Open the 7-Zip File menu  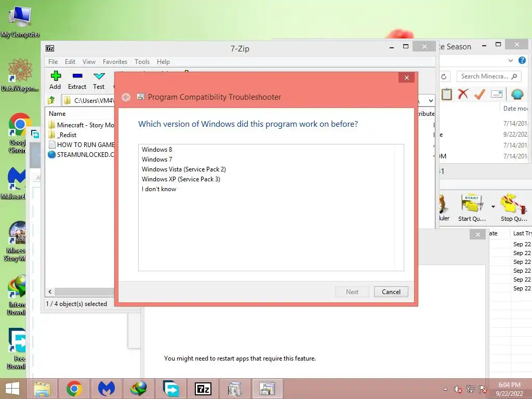point(53,62)
